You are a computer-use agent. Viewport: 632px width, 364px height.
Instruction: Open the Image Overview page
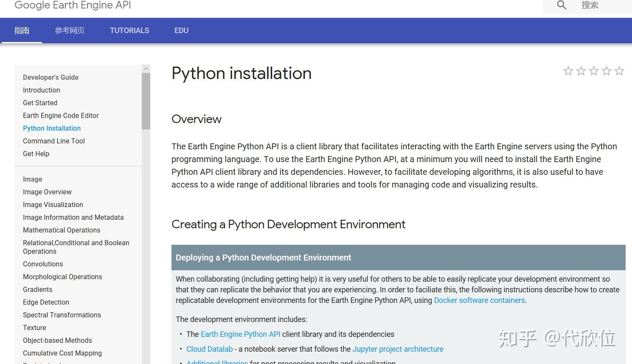pos(47,192)
